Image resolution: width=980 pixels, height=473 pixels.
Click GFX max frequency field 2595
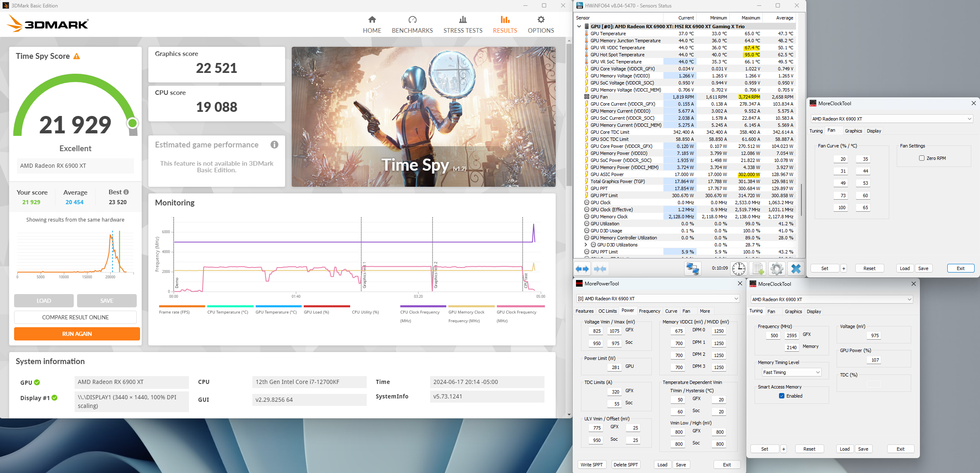(x=791, y=335)
